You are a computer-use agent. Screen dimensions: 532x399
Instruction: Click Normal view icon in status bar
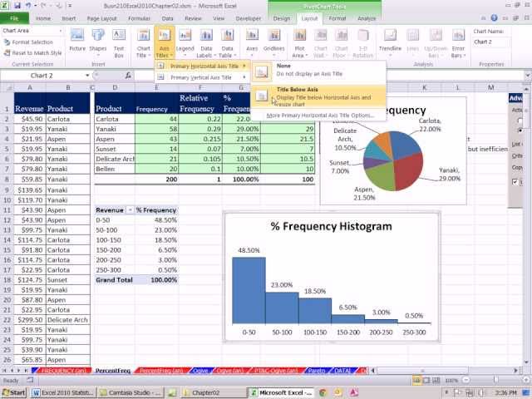[416, 381]
